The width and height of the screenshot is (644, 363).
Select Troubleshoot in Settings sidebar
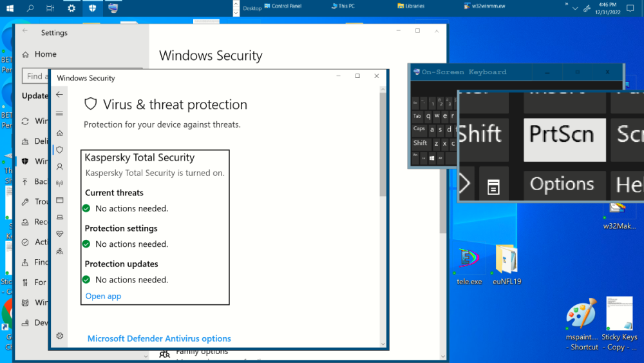pyautogui.click(x=34, y=201)
